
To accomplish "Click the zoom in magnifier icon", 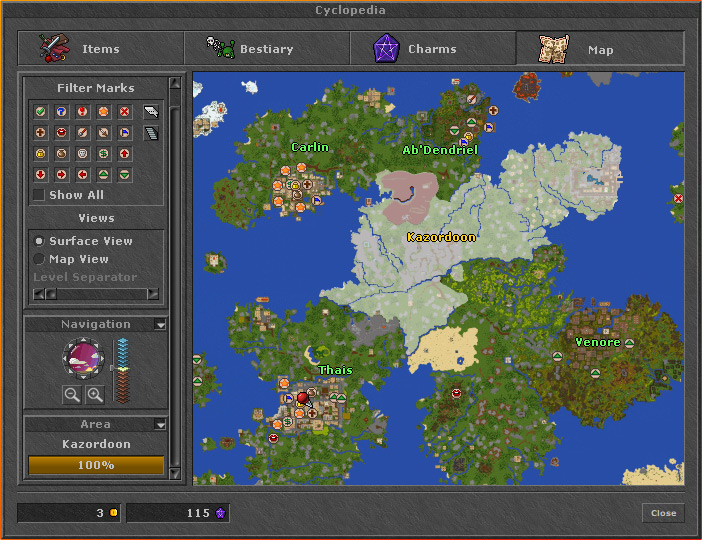I will click(95, 395).
